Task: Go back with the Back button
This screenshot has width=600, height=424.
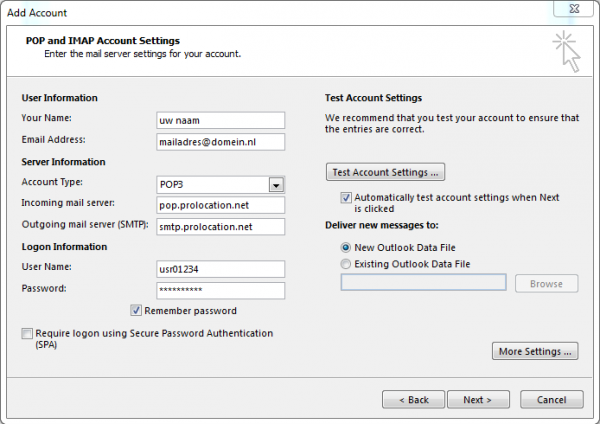Action: 413,399
